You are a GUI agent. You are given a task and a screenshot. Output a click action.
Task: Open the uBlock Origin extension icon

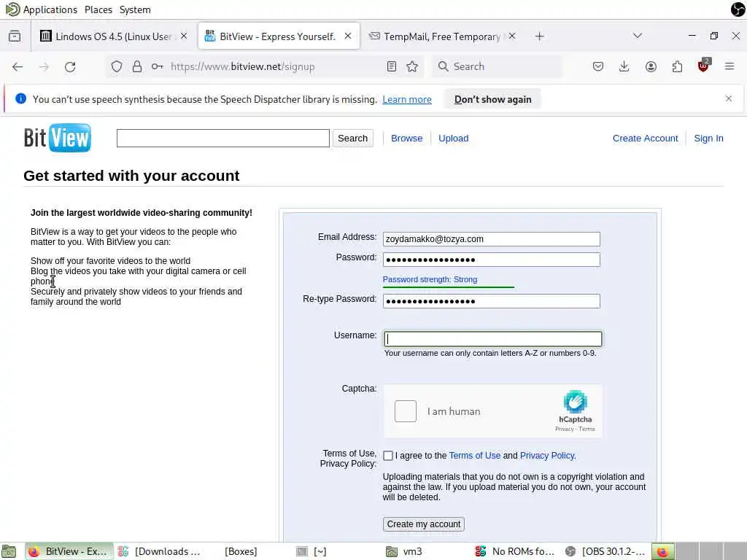(703, 66)
